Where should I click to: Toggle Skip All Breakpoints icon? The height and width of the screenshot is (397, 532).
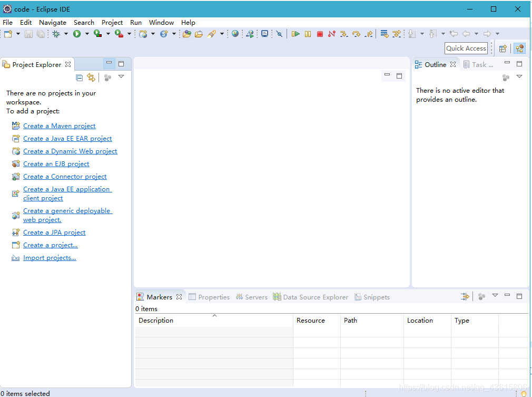coord(279,34)
